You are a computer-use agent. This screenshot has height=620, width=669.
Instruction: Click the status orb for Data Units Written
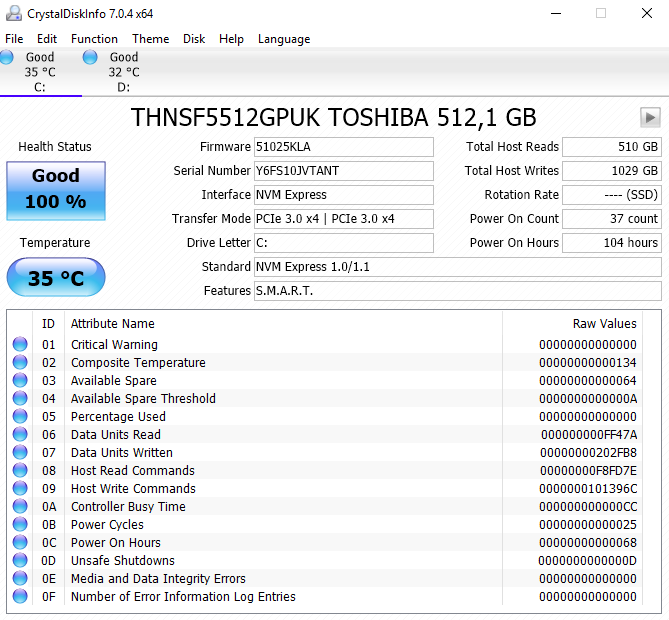pyautogui.click(x=20, y=452)
